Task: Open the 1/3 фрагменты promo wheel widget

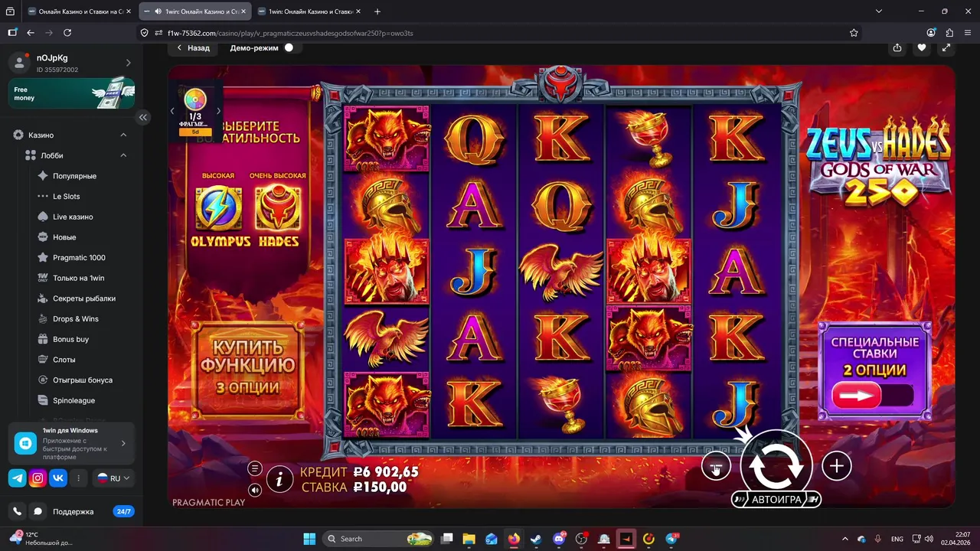Action: [x=195, y=112]
